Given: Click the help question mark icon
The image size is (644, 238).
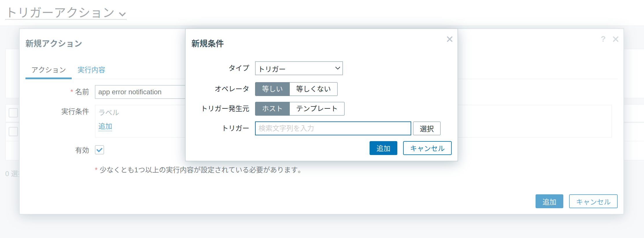Looking at the screenshot, I should [603, 39].
